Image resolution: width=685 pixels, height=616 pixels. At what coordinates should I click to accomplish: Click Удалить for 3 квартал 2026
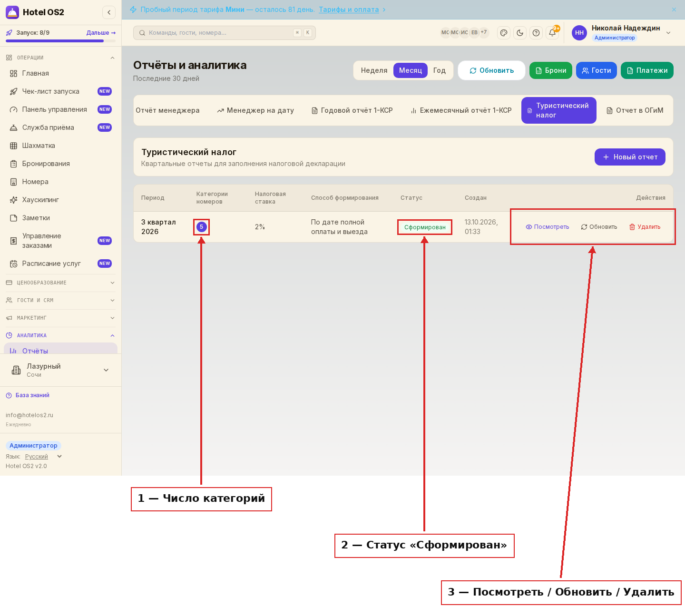click(645, 227)
